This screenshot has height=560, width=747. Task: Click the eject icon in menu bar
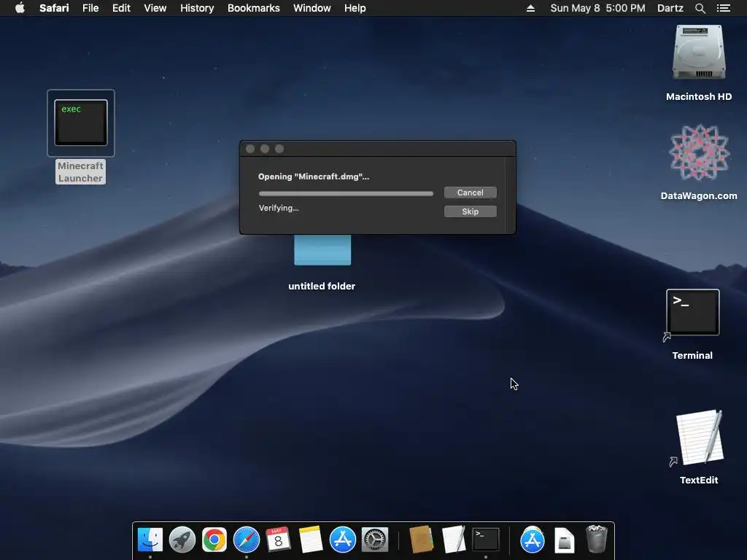point(530,8)
